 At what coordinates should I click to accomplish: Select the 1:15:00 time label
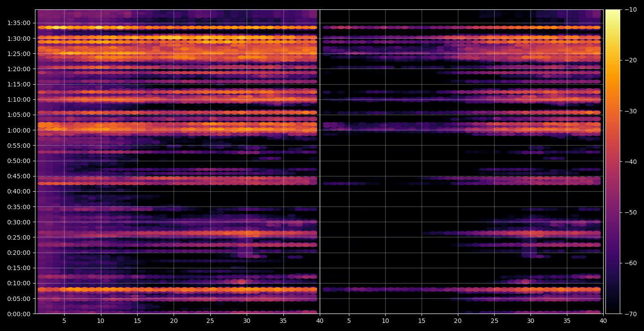click(x=20, y=84)
